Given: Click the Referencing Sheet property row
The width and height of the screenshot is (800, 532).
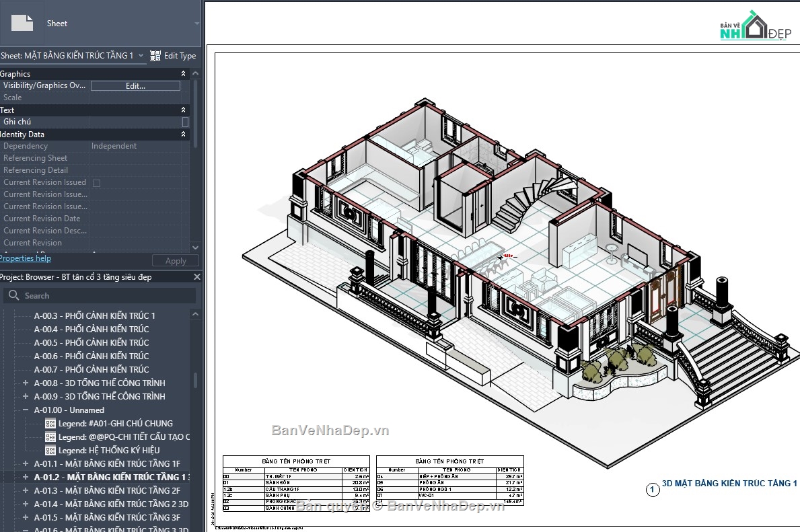Looking at the screenshot, I should click(x=95, y=158).
